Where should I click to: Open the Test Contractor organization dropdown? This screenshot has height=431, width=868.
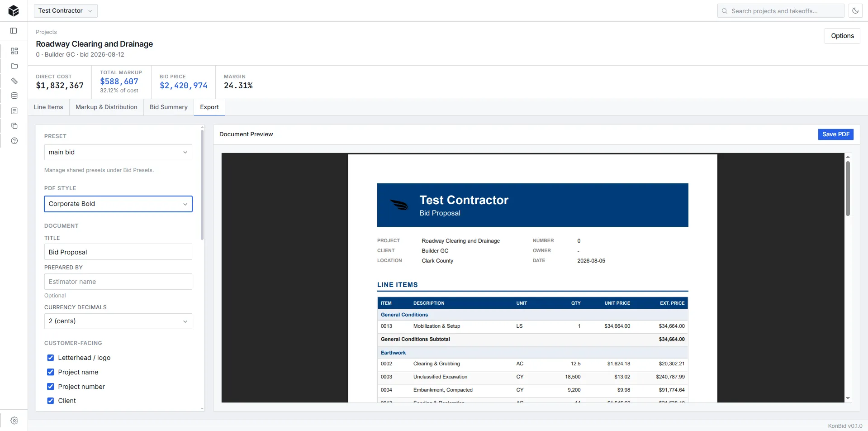[x=66, y=11]
